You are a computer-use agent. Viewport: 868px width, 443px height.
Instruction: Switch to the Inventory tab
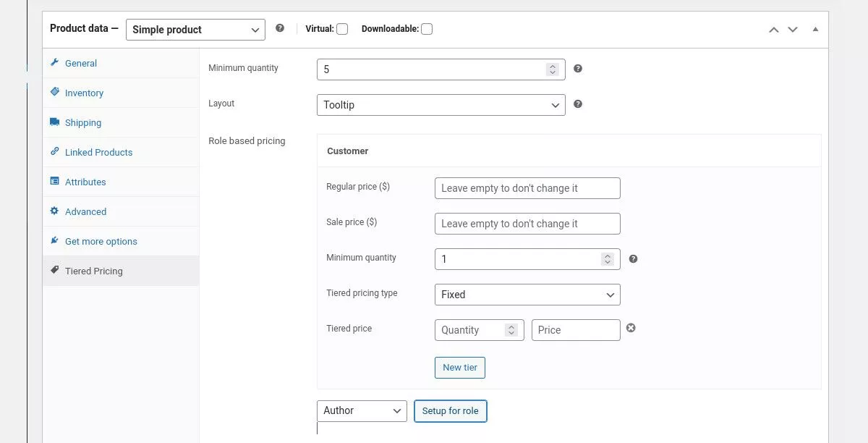[84, 93]
